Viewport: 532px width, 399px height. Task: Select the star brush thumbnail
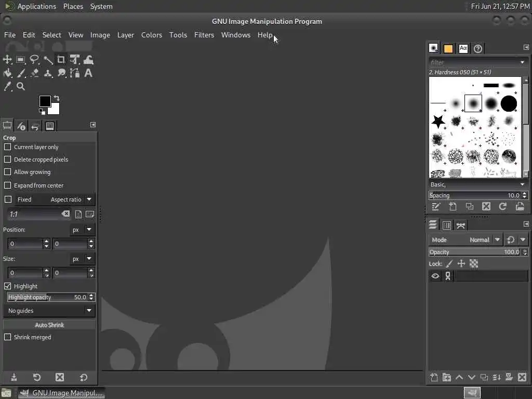[x=438, y=122]
